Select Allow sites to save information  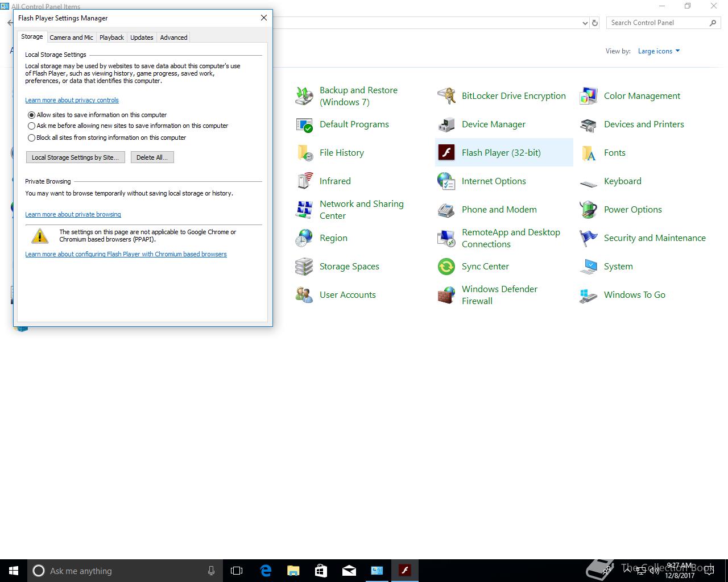(x=32, y=115)
